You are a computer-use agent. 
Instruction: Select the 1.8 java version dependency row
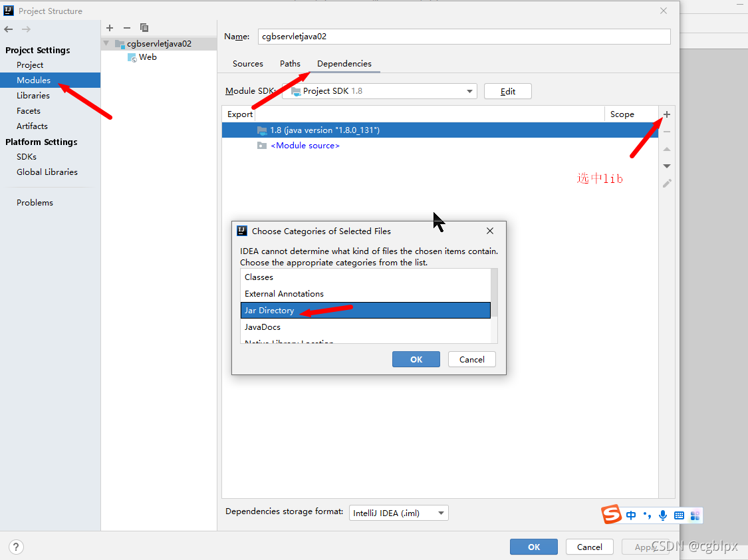440,130
